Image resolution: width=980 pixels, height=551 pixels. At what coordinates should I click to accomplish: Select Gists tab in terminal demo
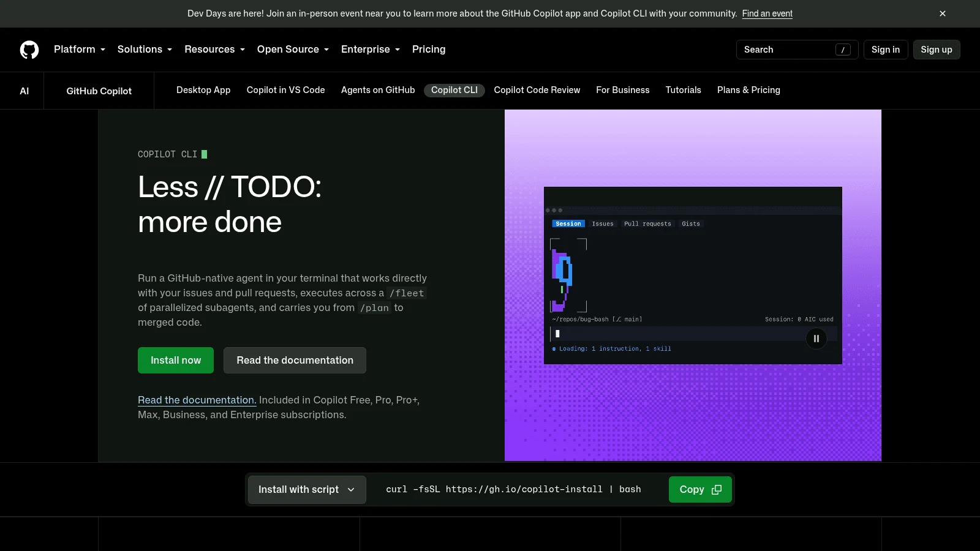tap(691, 224)
